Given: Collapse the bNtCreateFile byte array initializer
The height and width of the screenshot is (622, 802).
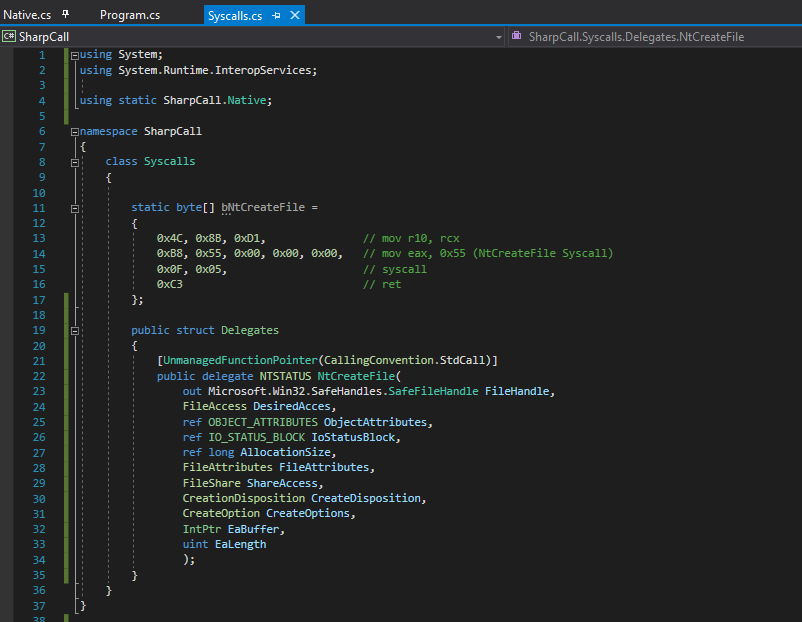Looking at the screenshot, I should (x=74, y=207).
